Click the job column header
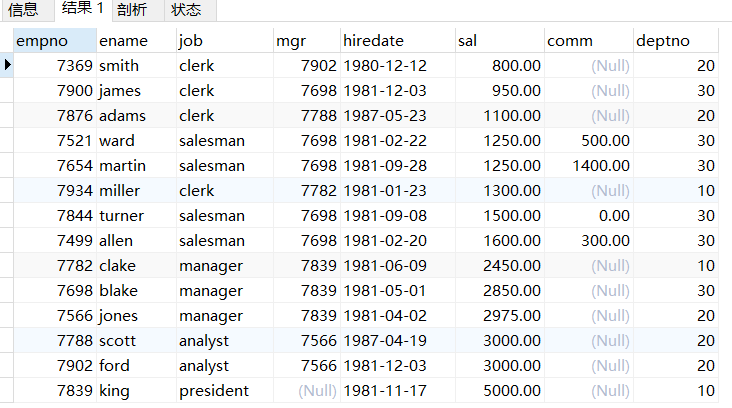 222,41
